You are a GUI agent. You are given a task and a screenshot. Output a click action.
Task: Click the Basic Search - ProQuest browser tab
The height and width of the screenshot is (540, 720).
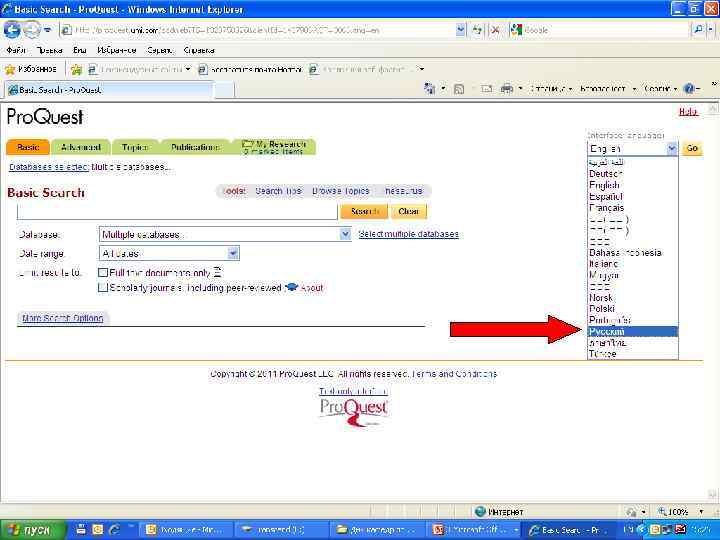pos(109,90)
